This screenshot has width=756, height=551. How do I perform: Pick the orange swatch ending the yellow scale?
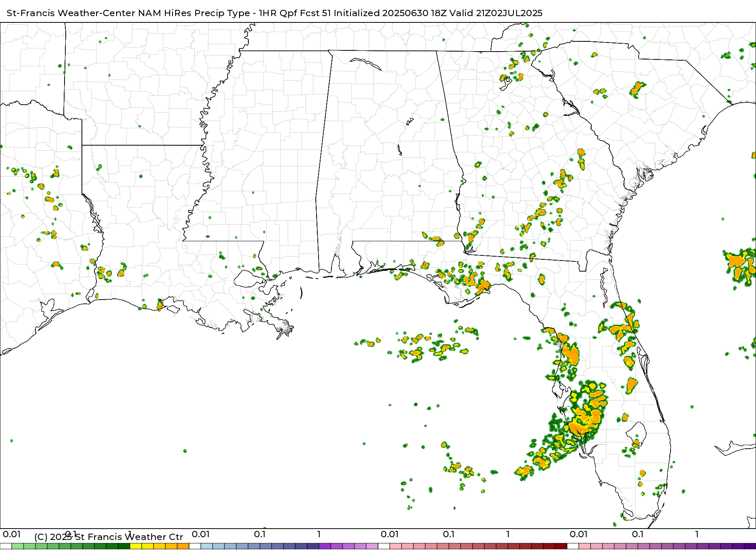(183, 546)
